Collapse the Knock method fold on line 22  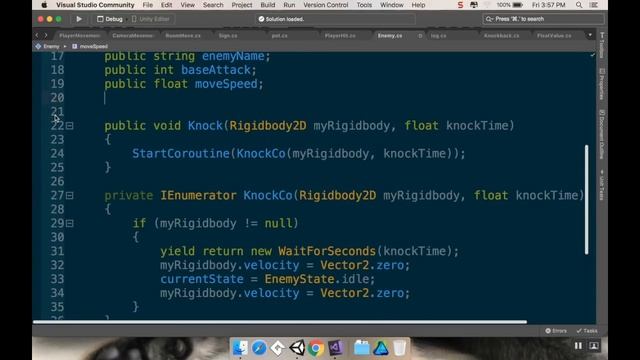(70, 126)
